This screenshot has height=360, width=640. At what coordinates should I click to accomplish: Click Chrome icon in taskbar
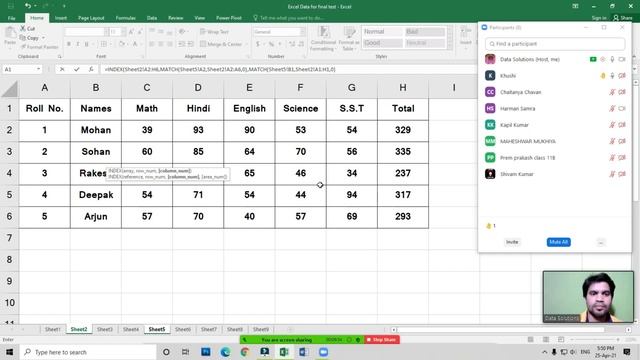pyautogui.click(x=245, y=352)
